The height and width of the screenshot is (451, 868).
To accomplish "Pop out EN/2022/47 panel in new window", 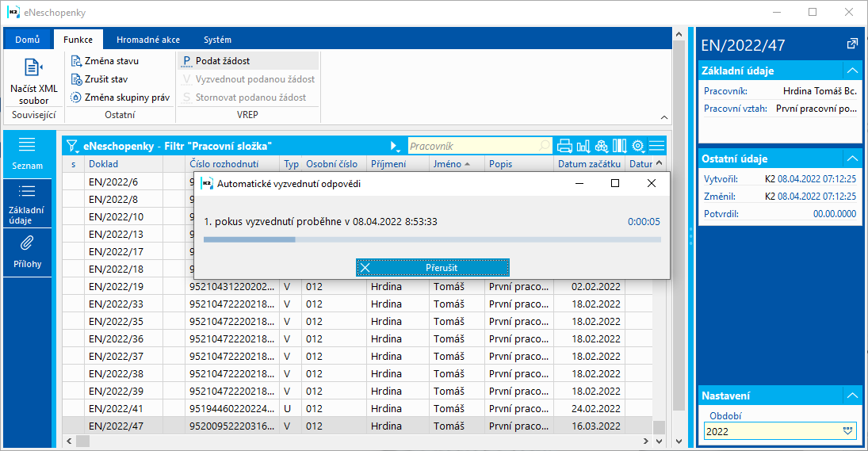I will coord(851,44).
